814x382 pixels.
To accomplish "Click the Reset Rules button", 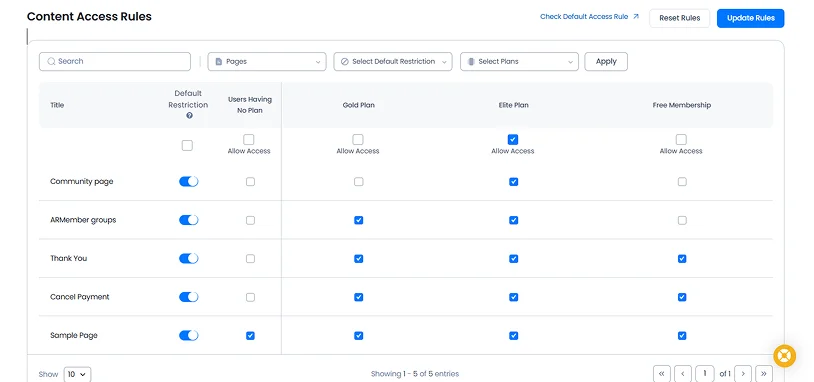I will click(x=680, y=18).
